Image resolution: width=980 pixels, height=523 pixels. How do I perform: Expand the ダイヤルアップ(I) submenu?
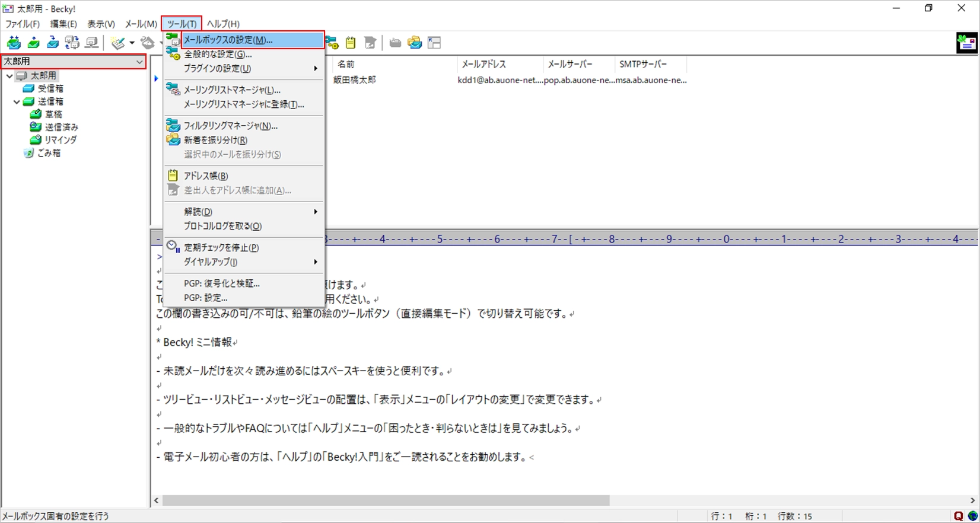point(244,262)
